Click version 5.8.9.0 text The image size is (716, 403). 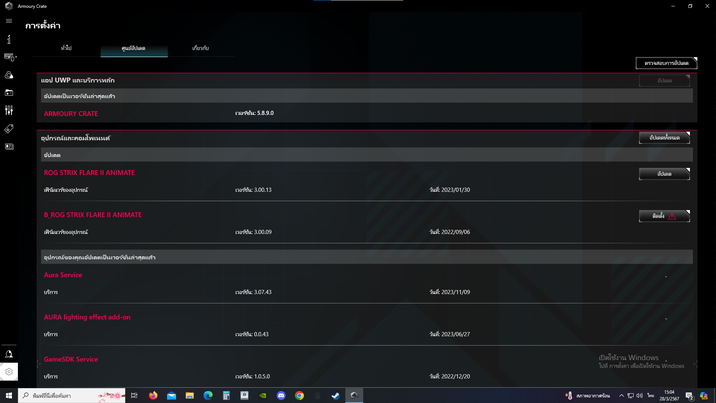point(254,113)
